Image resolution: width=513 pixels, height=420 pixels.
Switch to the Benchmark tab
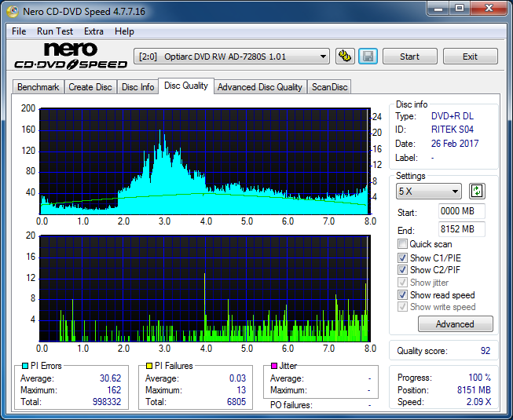(38, 87)
